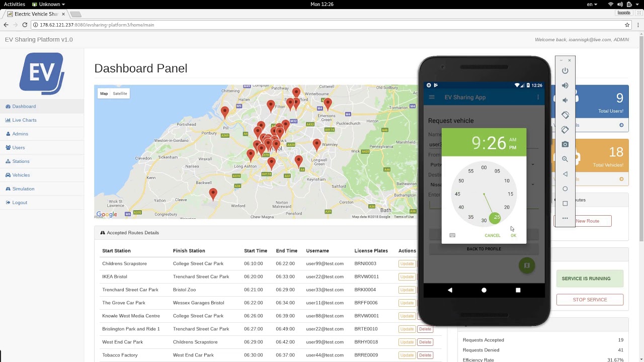
Task: Tap emulator toolbar overview square icon
Action: tap(565, 204)
